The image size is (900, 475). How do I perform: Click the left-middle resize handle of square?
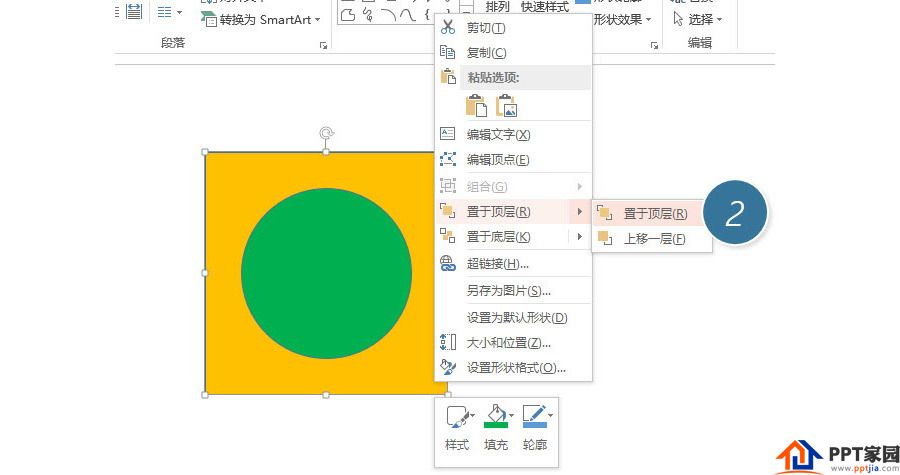pos(205,273)
